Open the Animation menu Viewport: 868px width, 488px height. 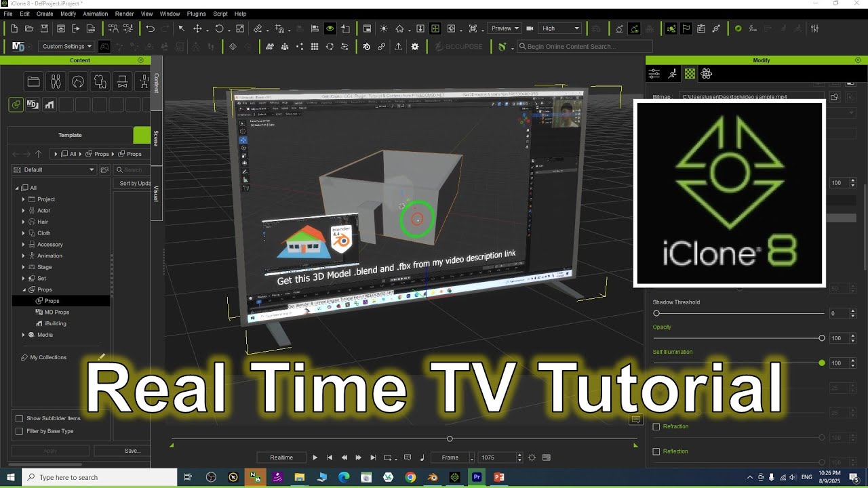click(x=96, y=14)
